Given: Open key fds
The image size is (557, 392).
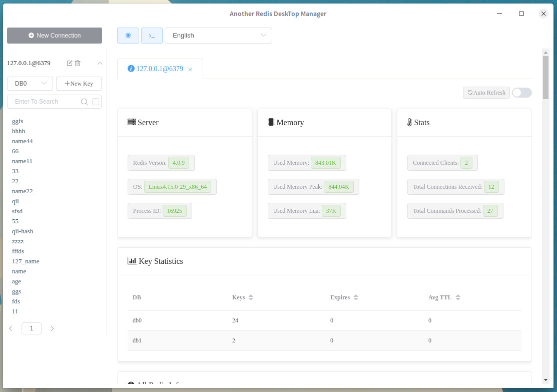Looking at the screenshot, I should click(16, 301).
